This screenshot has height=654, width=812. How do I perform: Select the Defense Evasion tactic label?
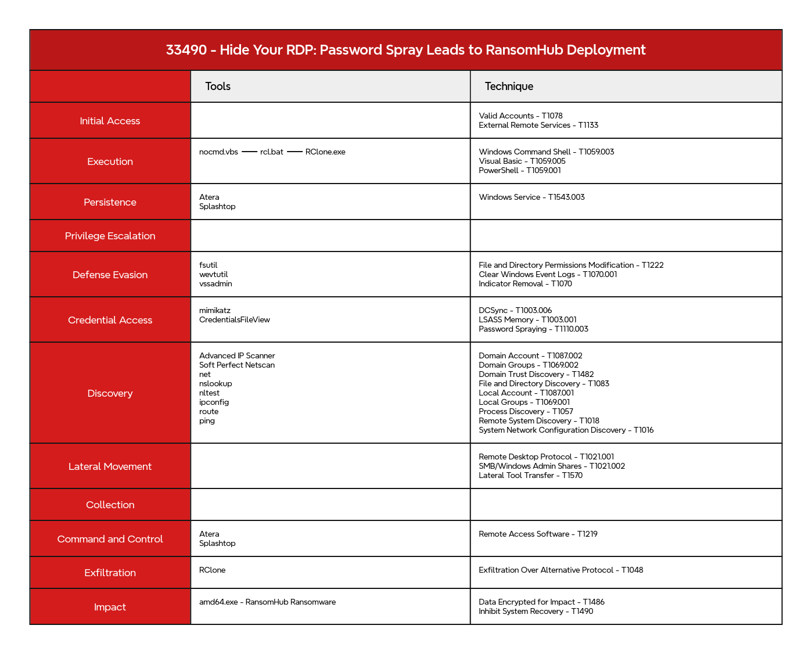(110, 275)
